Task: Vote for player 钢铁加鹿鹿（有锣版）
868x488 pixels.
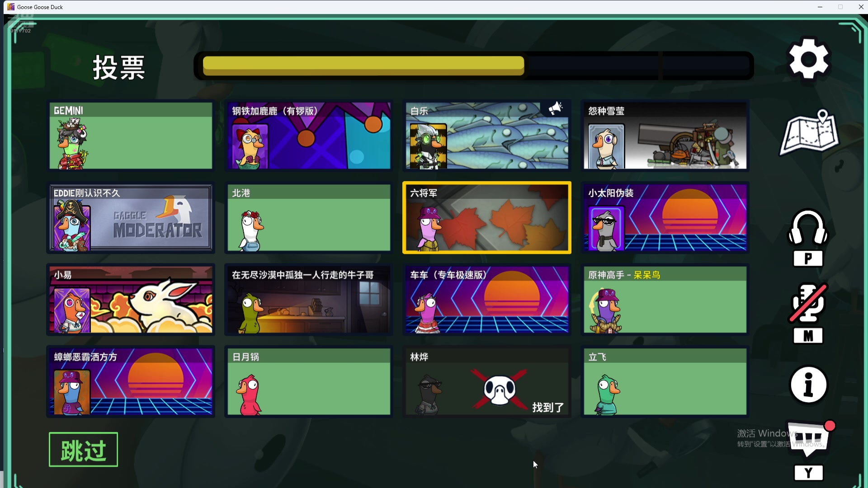Action: pyautogui.click(x=309, y=136)
